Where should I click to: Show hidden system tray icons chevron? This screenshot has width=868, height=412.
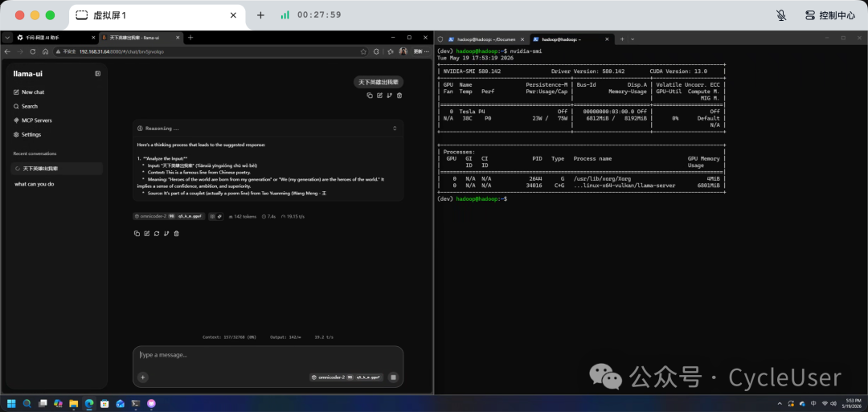(780, 404)
